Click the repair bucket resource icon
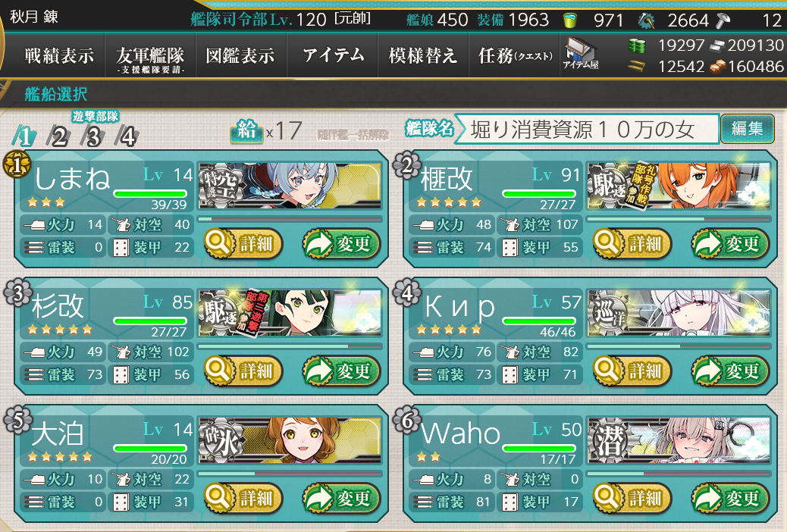The width and height of the screenshot is (787, 532). coord(569,20)
